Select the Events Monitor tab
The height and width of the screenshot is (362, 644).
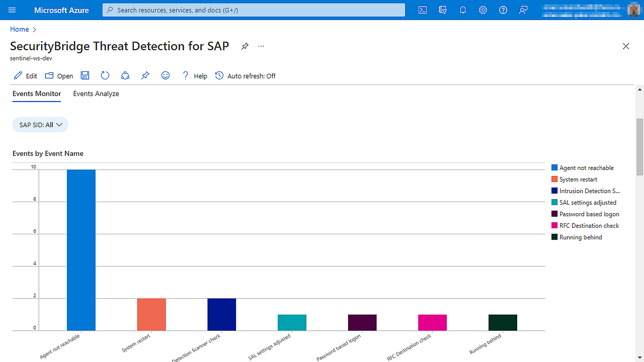coord(37,94)
